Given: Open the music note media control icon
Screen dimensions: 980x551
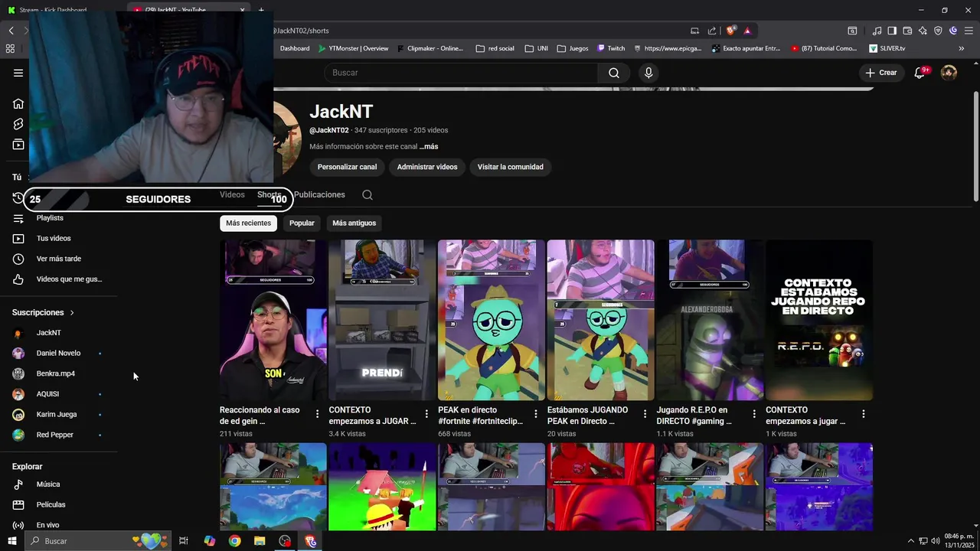Looking at the screenshot, I should tap(877, 31).
